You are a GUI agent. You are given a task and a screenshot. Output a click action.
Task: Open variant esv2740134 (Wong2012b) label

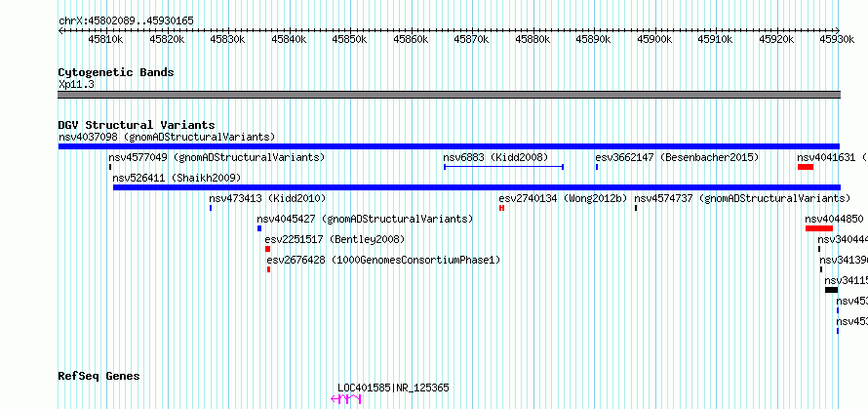(563, 198)
